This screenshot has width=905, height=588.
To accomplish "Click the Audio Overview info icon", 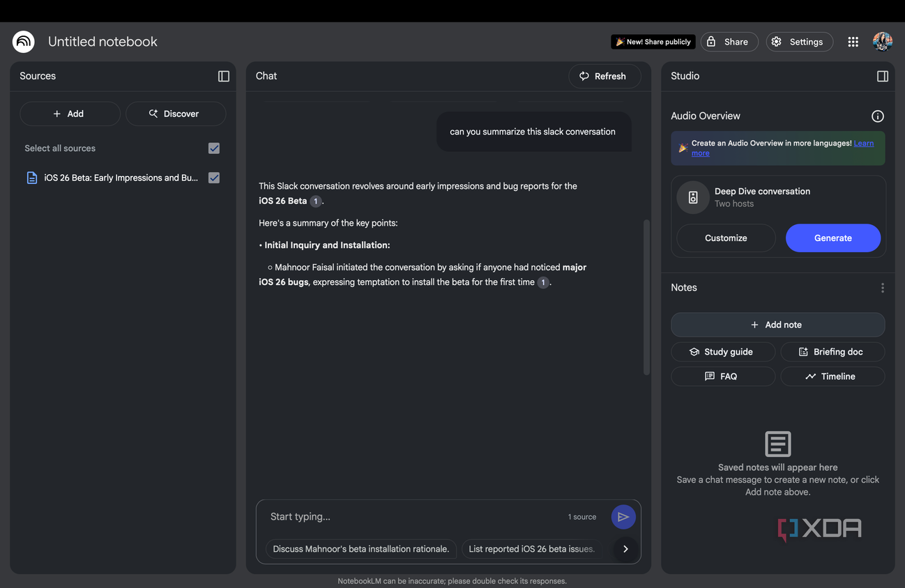I will pos(878,116).
